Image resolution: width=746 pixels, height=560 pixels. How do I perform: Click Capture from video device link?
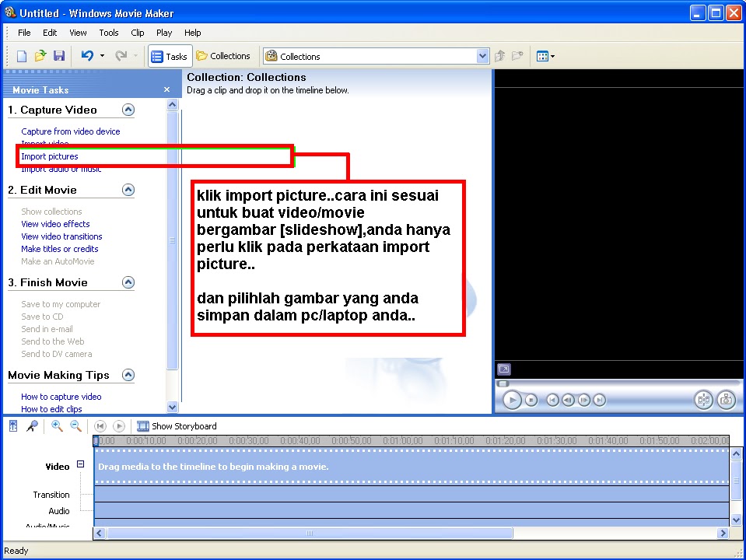coord(71,131)
